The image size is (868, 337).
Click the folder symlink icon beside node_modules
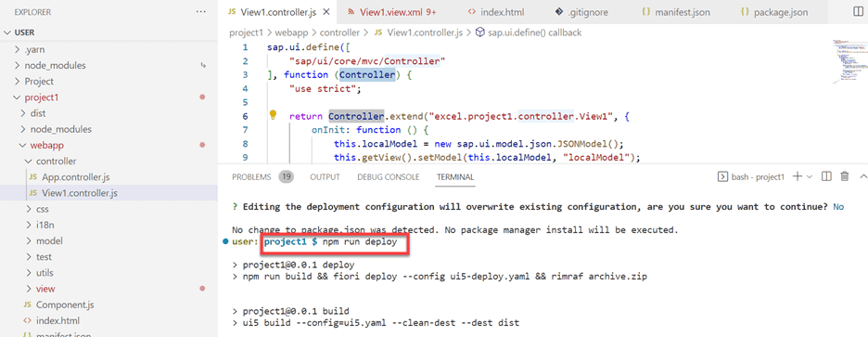coord(203,65)
